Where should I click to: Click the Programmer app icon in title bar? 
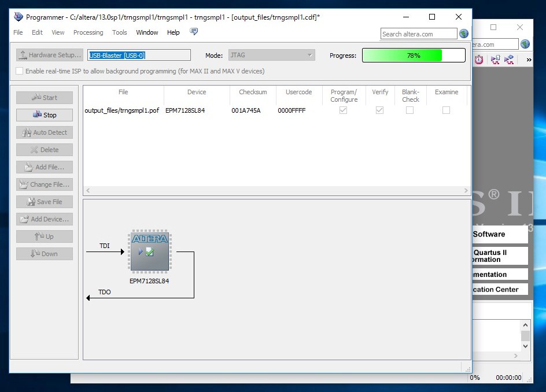point(18,17)
